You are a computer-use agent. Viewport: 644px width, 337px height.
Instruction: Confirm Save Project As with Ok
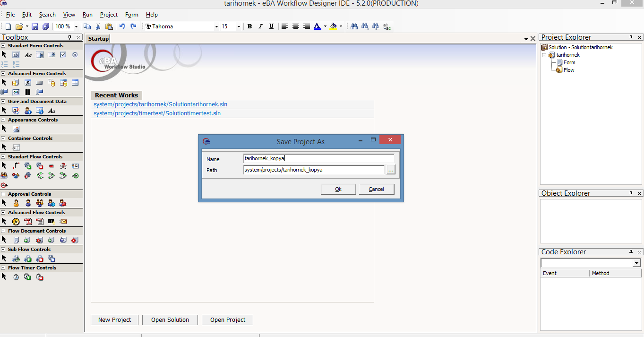(x=338, y=189)
